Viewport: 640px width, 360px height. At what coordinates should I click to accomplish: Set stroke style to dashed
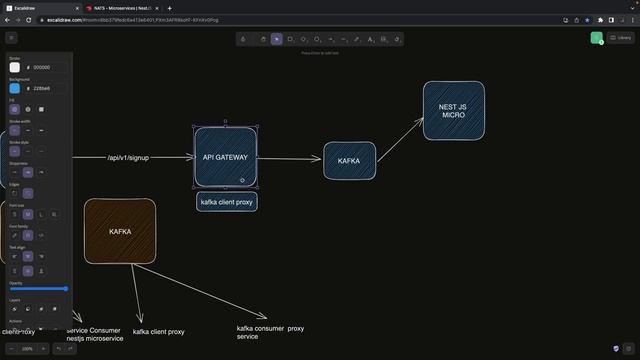click(x=28, y=151)
